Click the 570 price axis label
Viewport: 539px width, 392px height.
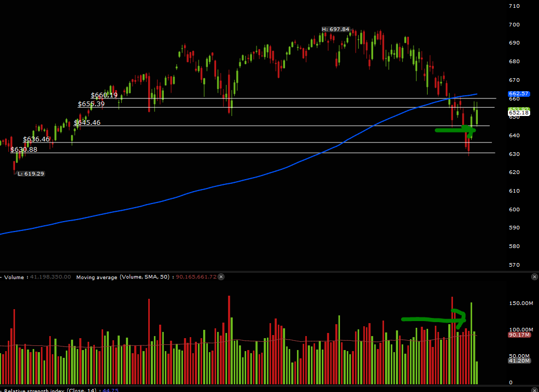pyautogui.click(x=514, y=265)
